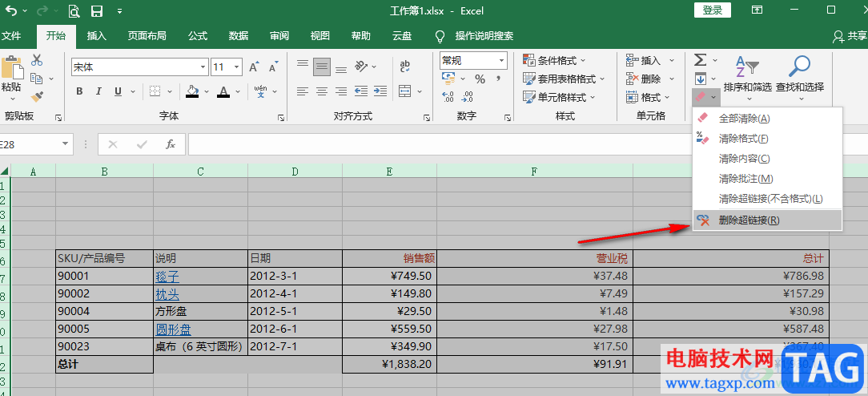Click the Wrap Text icon
This screenshot has width=868, height=396.
click(x=404, y=67)
